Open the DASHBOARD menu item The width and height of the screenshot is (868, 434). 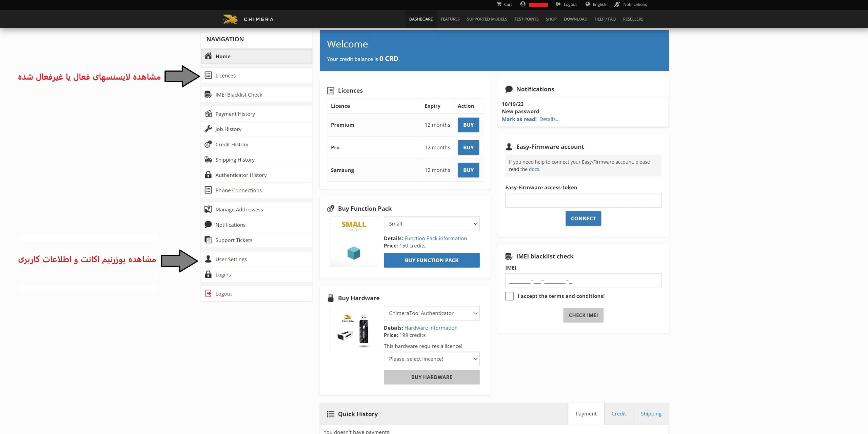point(421,19)
